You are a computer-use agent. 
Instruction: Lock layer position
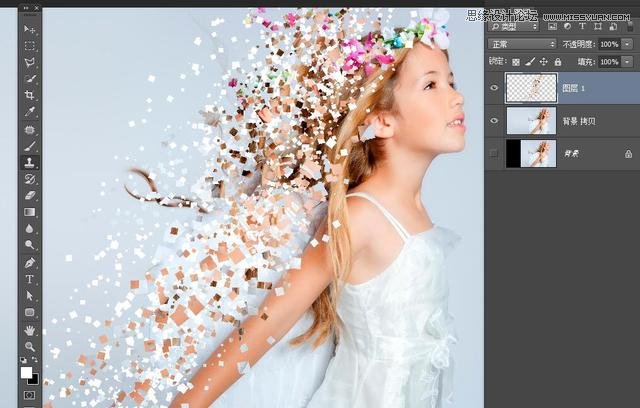544,62
